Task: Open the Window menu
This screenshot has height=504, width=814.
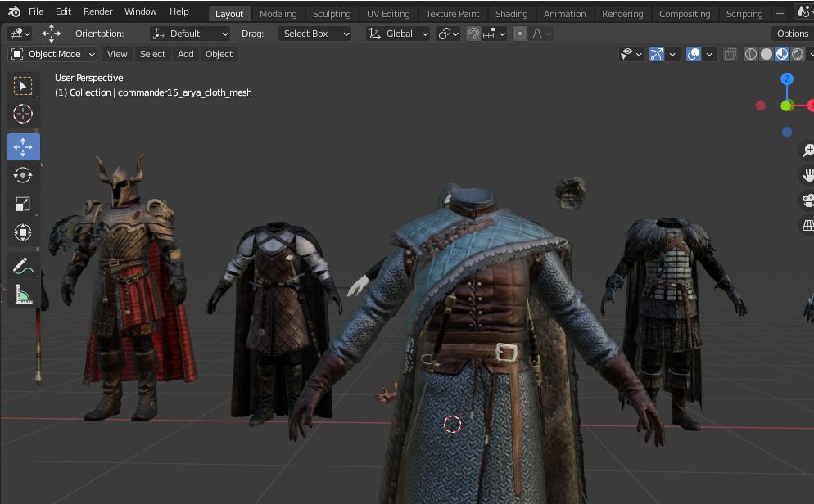Action: tap(140, 11)
